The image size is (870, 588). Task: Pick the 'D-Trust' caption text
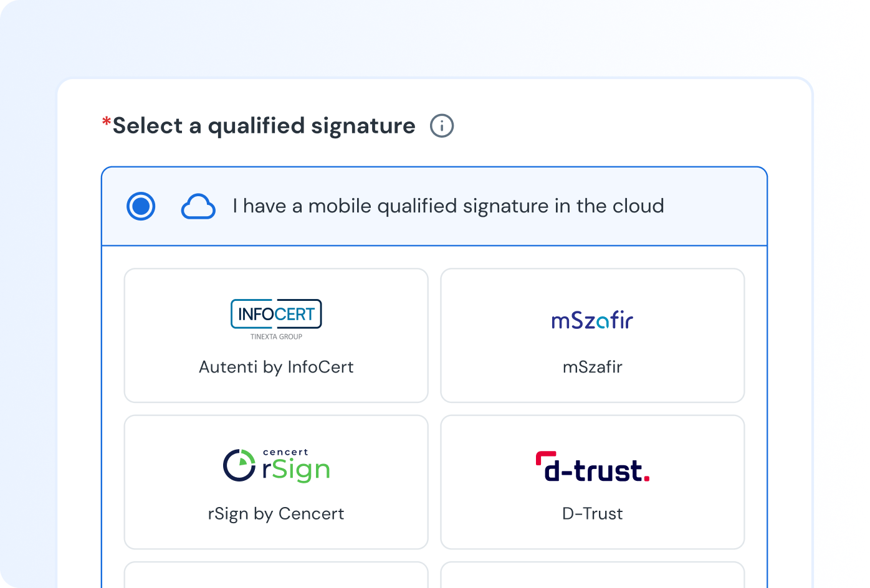pos(592,514)
